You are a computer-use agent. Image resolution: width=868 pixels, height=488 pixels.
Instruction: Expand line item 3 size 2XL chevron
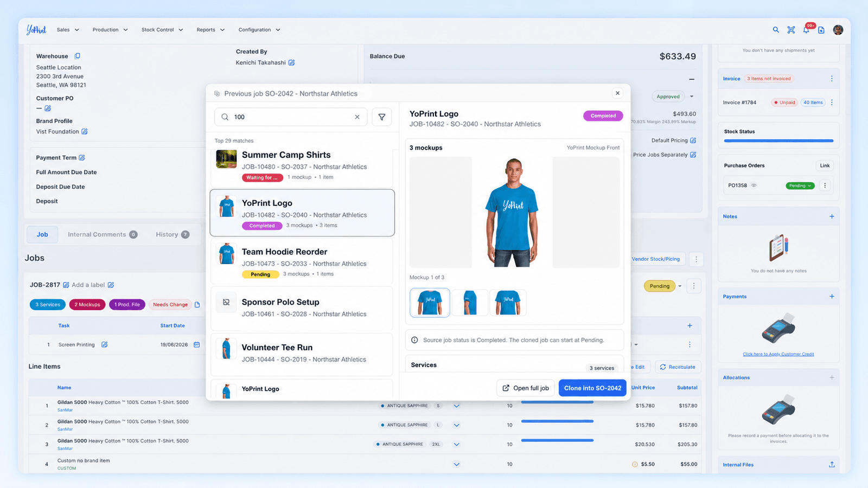[x=456, y=445]
